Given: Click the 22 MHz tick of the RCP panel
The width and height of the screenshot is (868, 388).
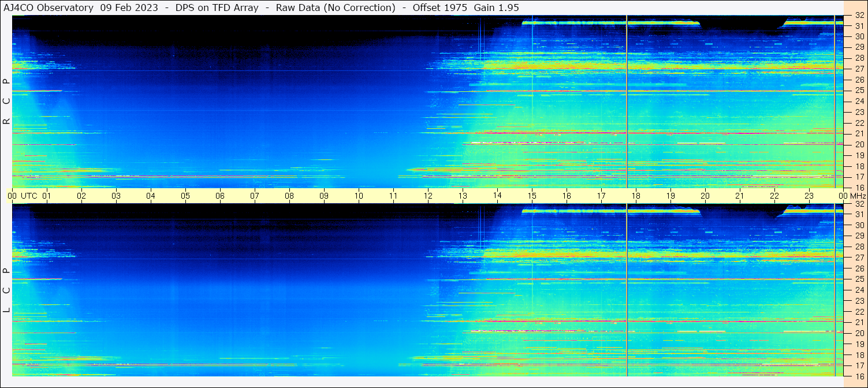Looking at the screenshot, I should point(859,123).
